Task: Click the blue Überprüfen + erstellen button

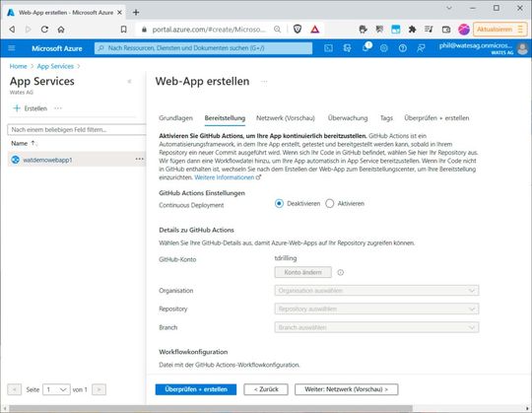Action: pos(196,389)
